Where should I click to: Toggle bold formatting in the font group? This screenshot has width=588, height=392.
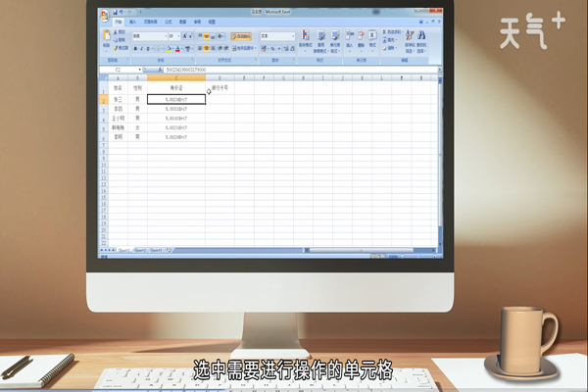134,46
